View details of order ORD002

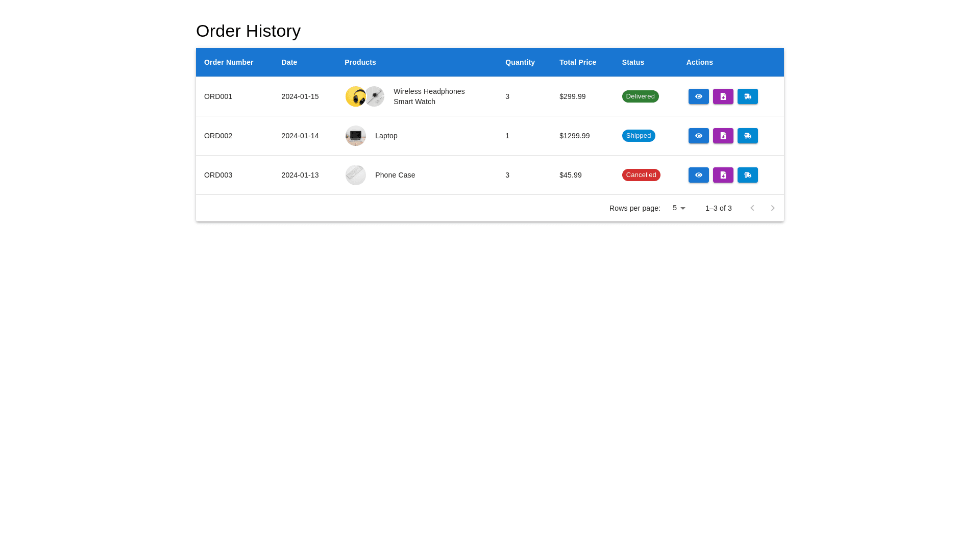click(698, 136)
